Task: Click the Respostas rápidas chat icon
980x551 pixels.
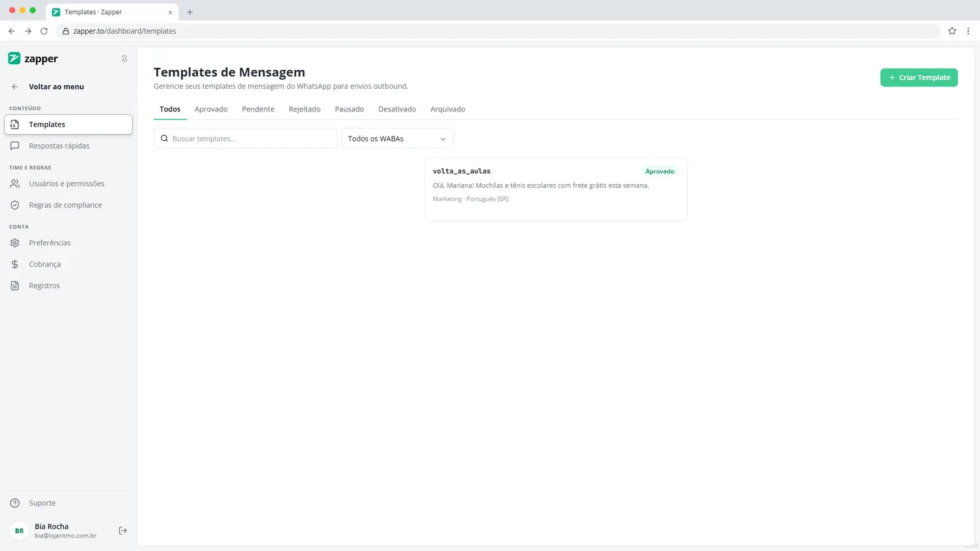Action: pyautogui.click(x=15, y=146)
